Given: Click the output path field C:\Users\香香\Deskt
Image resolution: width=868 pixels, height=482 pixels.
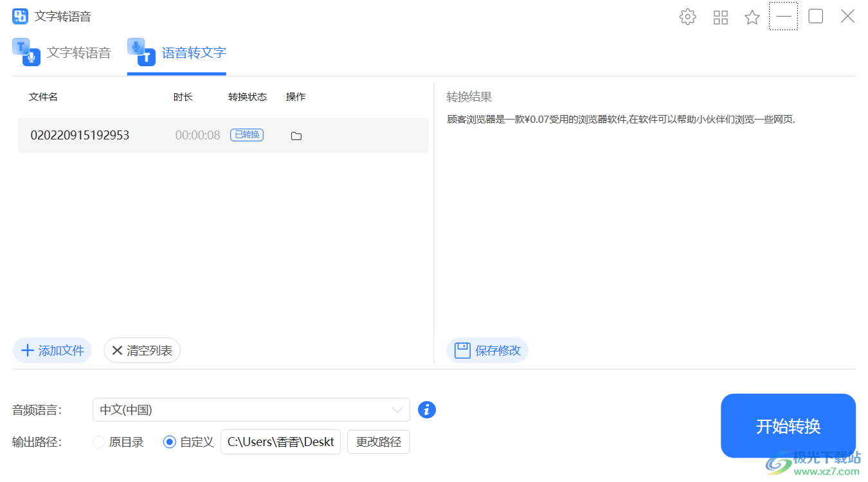Looking at the screenshot, I should pyautogui.click(x=281, y=442).
